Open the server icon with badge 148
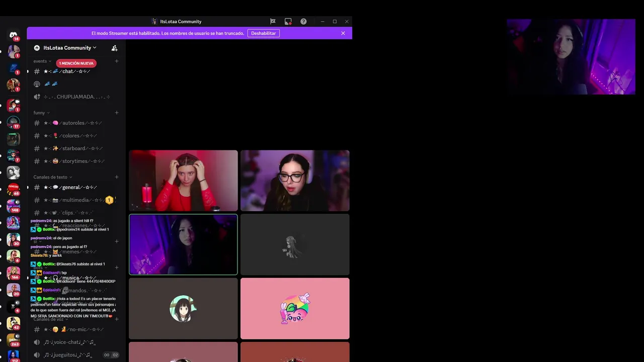644x362 pixels. tap(14, 206)
